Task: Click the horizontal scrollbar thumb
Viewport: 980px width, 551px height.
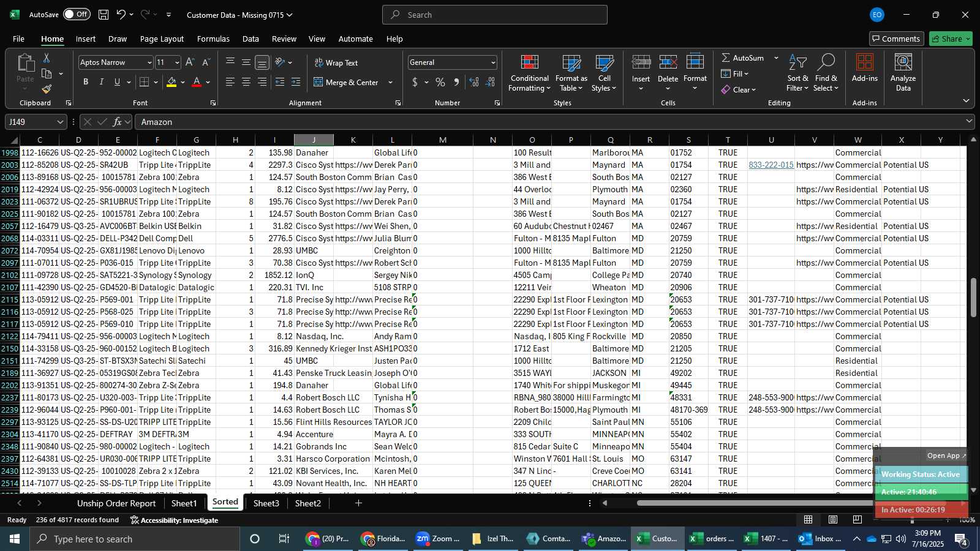Action: (x=790, y=503)
